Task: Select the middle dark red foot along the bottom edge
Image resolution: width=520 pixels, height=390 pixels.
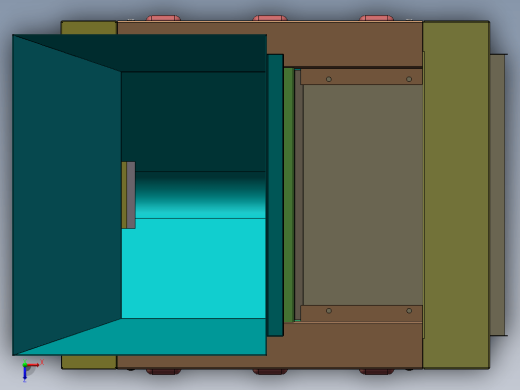Action: (x=270, y=372)
